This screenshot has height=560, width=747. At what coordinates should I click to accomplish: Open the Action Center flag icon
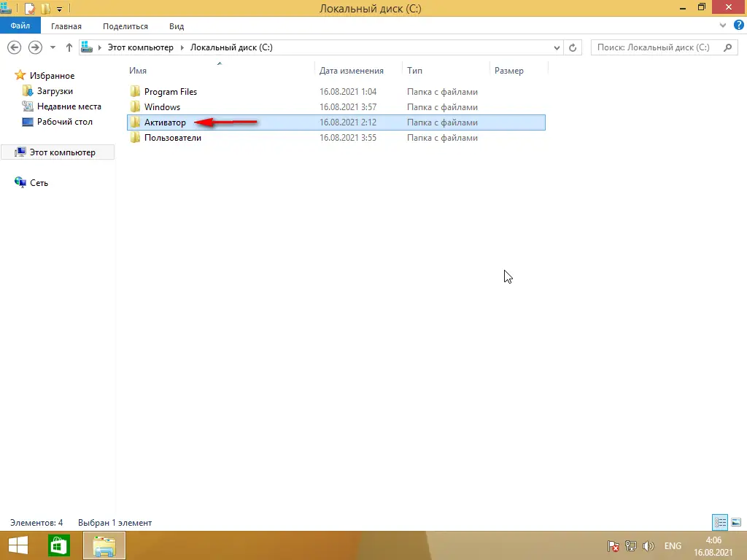coord(613,545)
